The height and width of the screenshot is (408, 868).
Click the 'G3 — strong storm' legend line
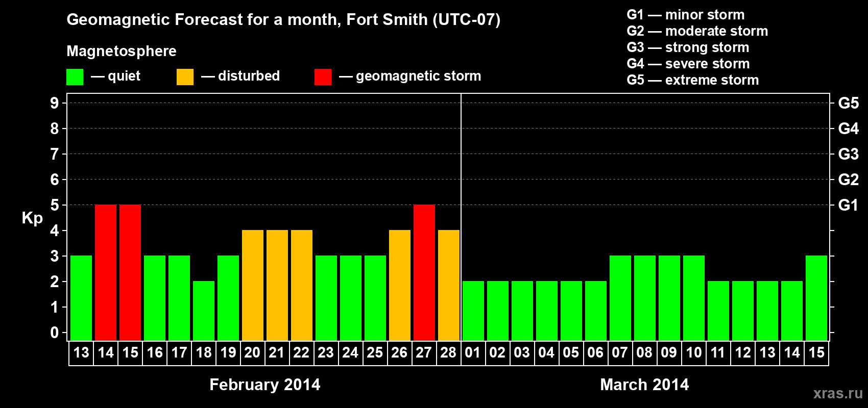[688, 47]
